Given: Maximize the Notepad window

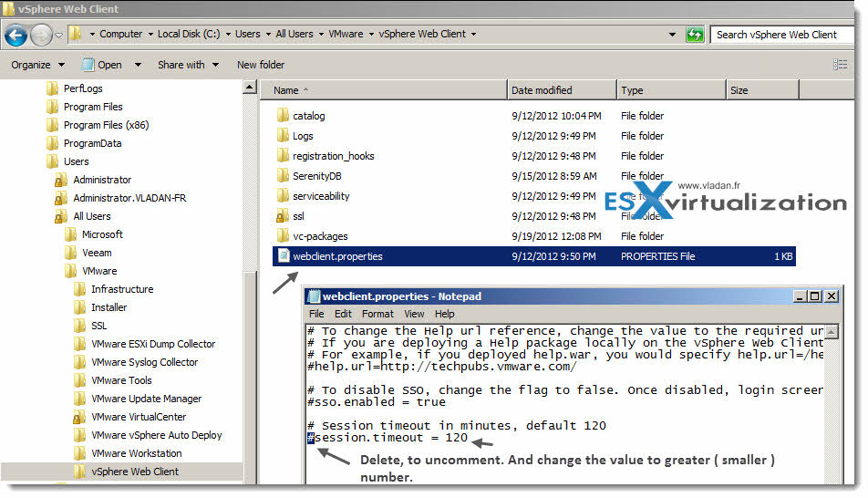Looking at the screenshot, I should point(815,296).
